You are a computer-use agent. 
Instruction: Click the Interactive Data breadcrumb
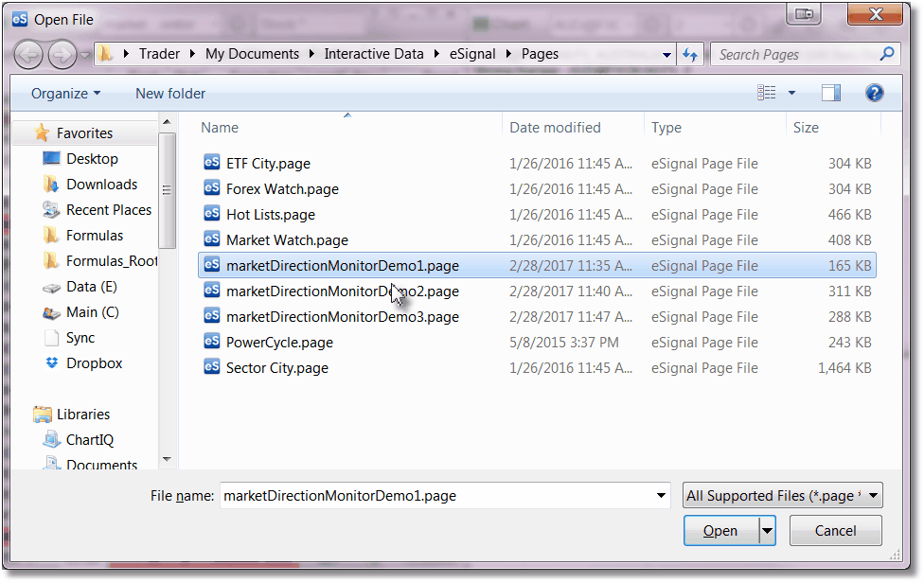[374, 54]
